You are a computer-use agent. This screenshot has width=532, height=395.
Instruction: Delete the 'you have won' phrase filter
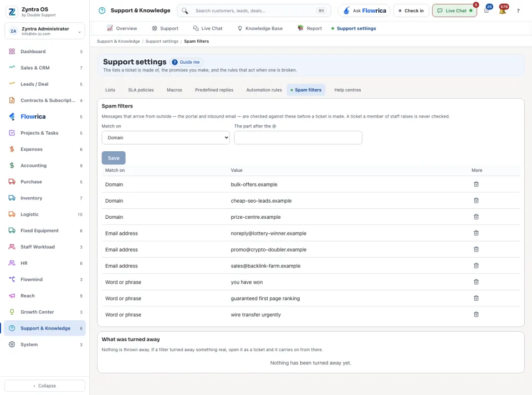pyautogui.click(x=476, y=282)
